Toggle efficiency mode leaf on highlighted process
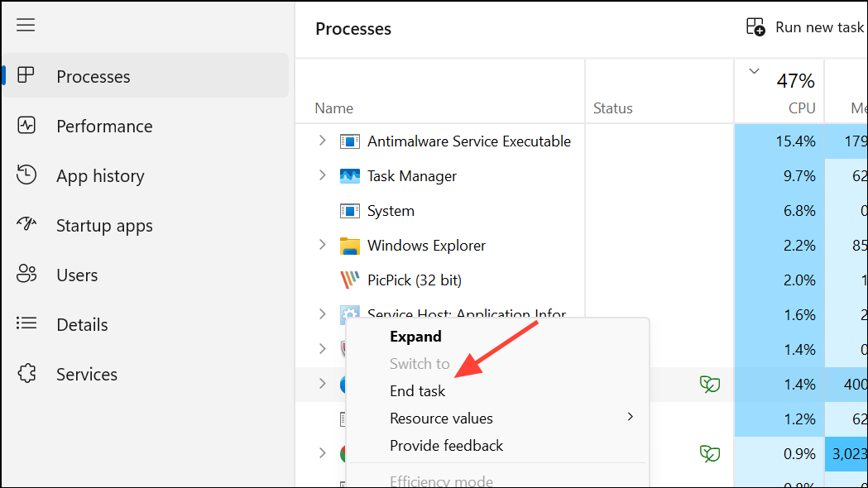The width and height of the screenshot is (868, 488). click(x=710, y=384)
